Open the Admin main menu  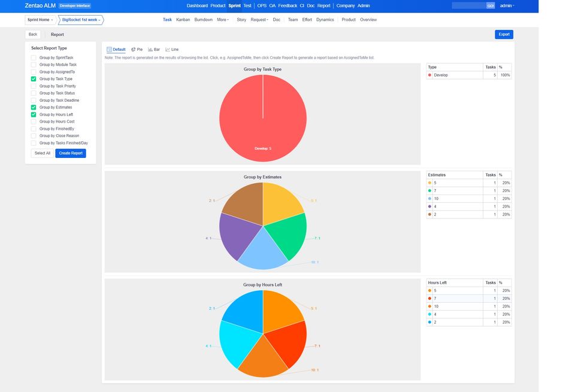tap(364, 5)
